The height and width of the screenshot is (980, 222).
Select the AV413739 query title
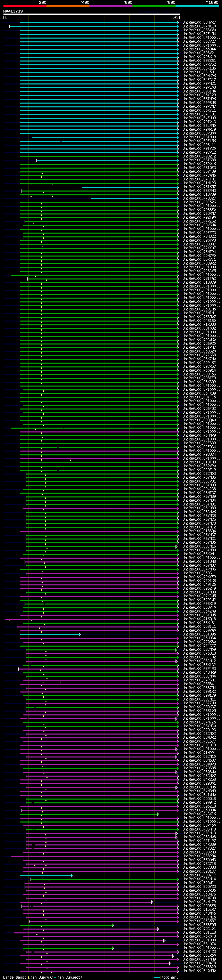[x=13, y=11]
